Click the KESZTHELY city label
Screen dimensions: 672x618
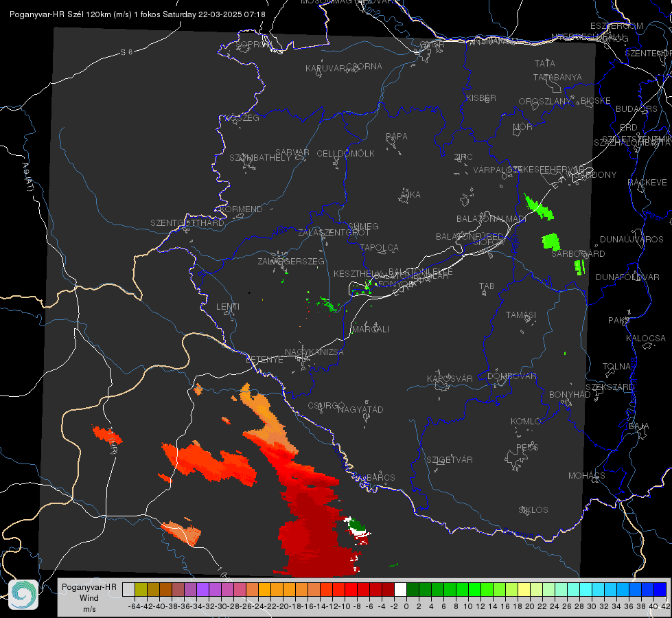(356, 273)
